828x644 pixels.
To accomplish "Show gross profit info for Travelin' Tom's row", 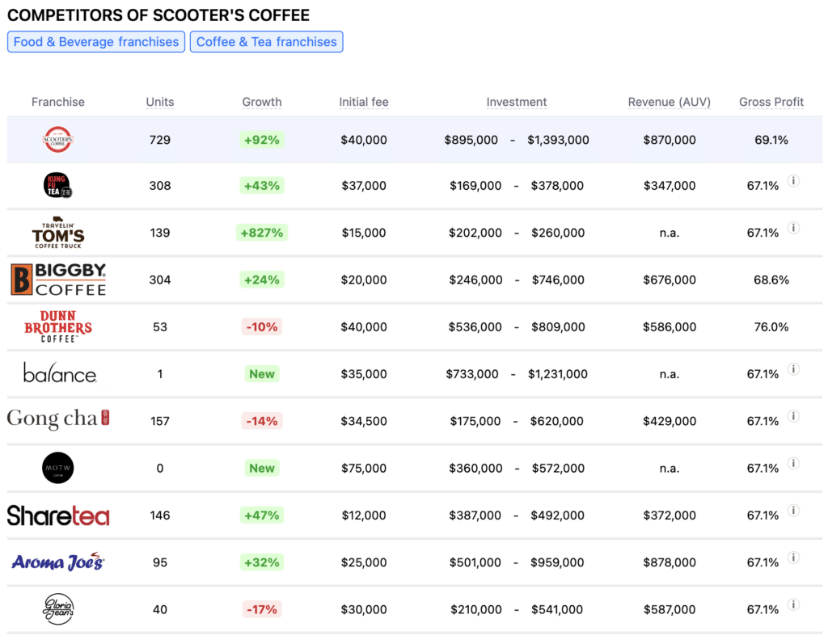I will 793,228.
